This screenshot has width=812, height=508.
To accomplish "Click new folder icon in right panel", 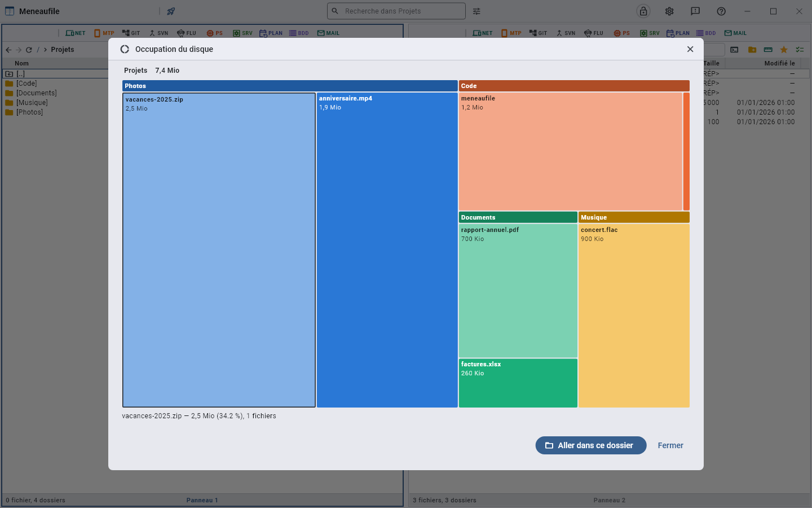I will [x=752, y=50].
